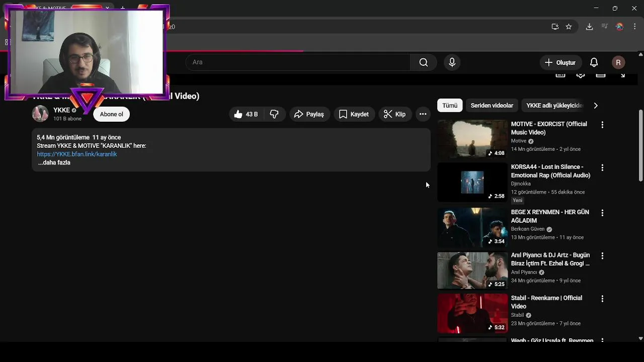
Task: Open the R account avatar menu
Action: pyautogui.click(x=618, y=62)
